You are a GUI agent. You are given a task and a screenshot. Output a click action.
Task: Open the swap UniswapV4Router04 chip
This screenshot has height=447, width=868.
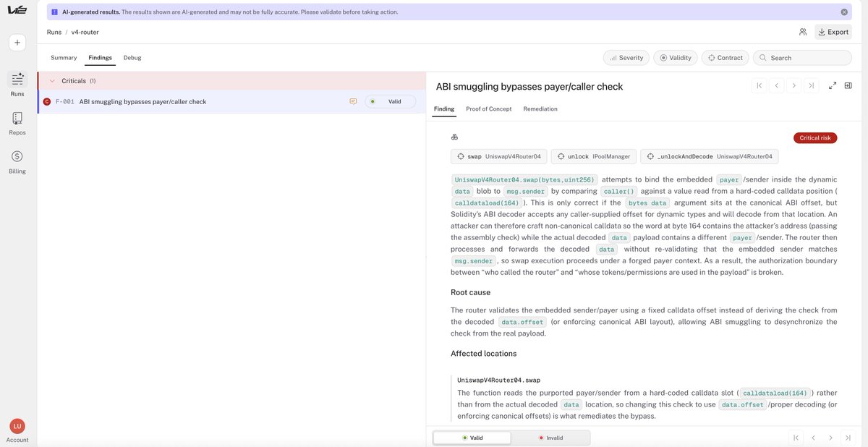coord(499,156)
